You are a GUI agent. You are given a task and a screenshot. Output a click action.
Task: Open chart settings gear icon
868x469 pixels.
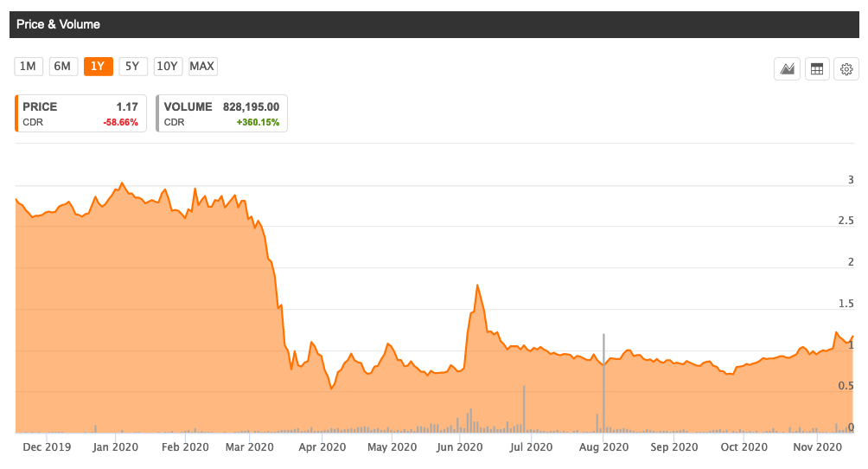(846, 68)
